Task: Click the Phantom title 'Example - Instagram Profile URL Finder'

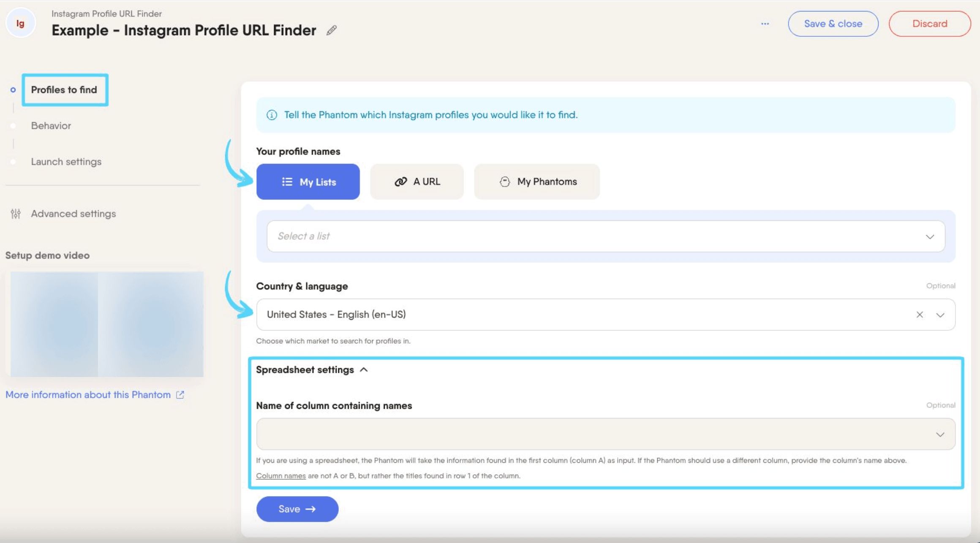Action: point(184,30)
